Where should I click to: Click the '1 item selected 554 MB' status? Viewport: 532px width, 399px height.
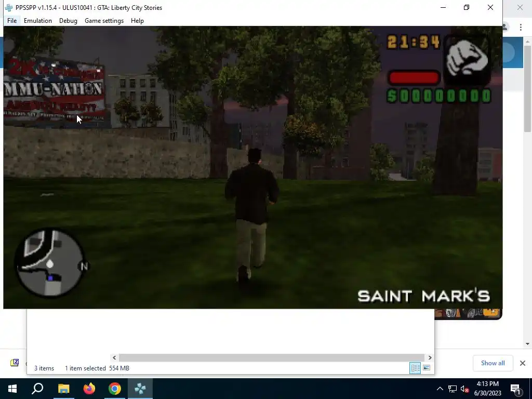tap(97, 368)
